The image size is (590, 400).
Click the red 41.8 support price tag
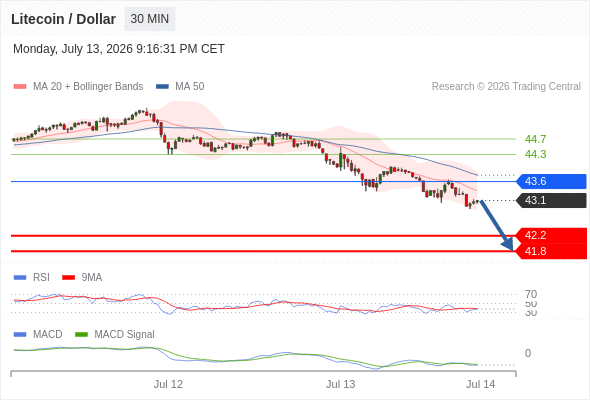(x=552, y=251)
